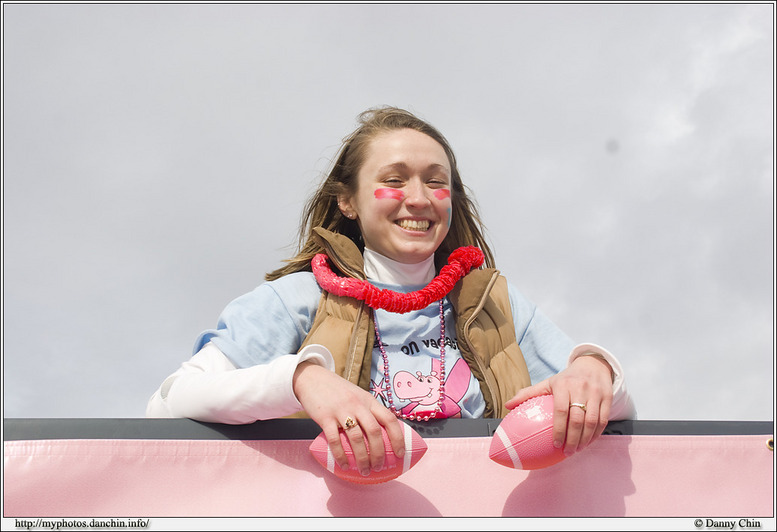Click the gold ring on left football hand

tap(349, 423)
